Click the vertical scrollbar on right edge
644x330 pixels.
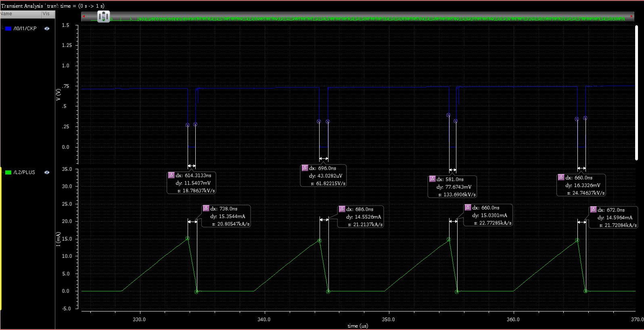[636, 93]
